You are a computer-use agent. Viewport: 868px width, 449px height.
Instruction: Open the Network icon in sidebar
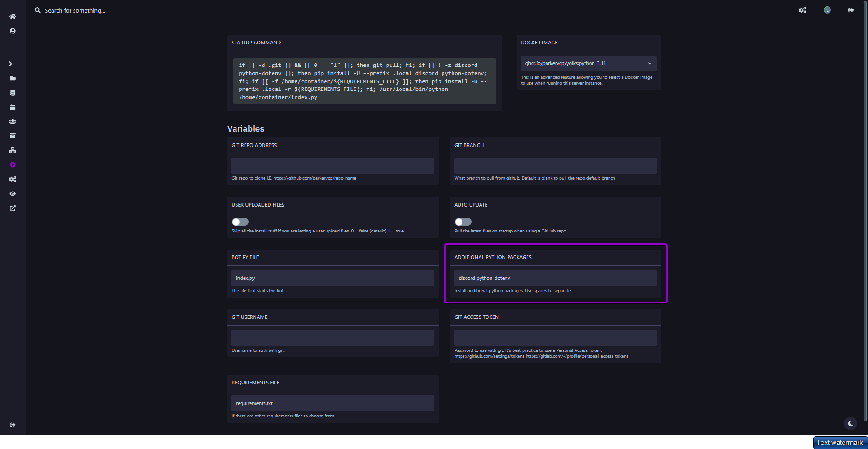tap(13, 151)
